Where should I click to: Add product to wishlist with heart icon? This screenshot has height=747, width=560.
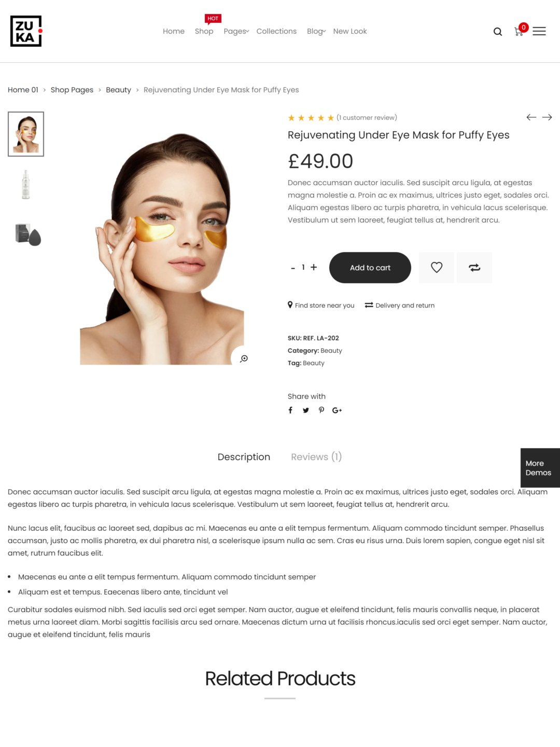pos(437,268)
